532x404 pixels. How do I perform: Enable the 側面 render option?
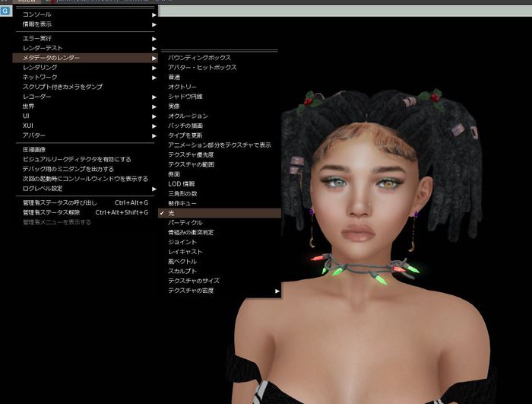[220, 174]
